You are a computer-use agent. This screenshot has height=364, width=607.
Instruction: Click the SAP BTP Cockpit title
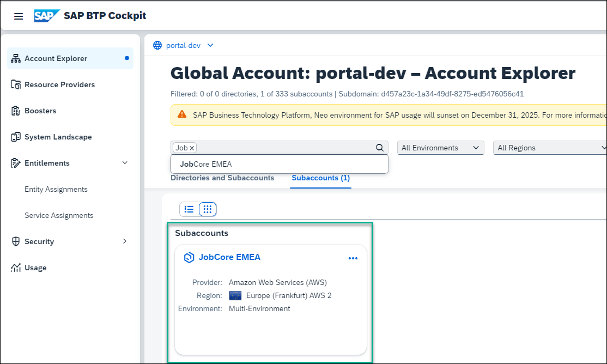105,16
